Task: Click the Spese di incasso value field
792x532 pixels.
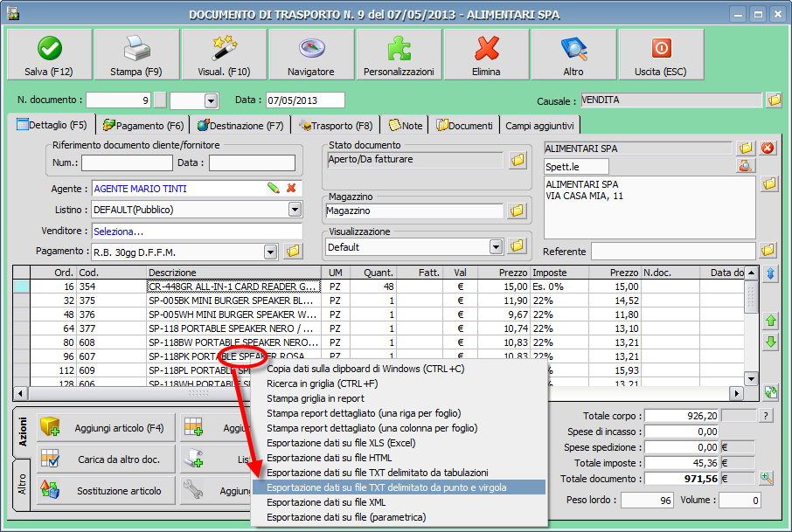Action: point(681,432)
